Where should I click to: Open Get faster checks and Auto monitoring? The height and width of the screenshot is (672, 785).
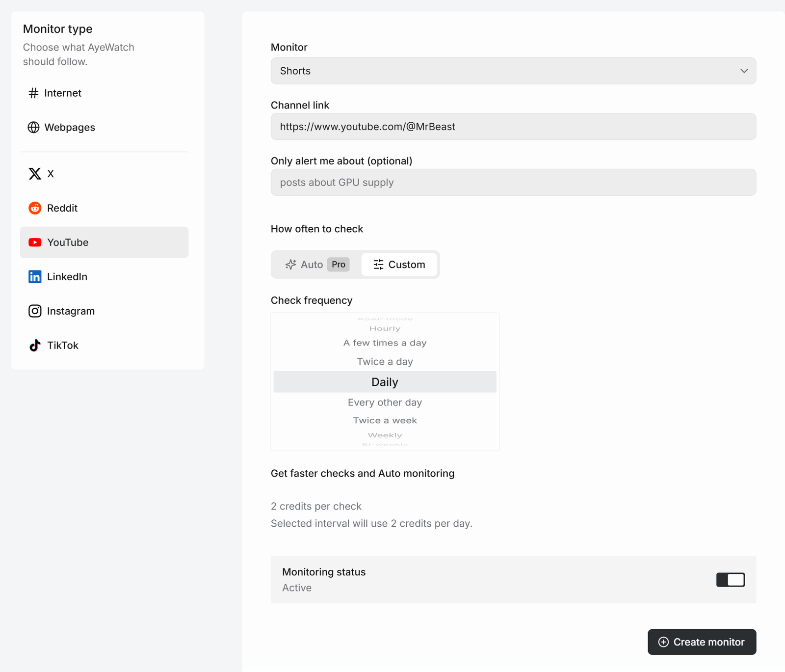pyautogui.click(x=363, y=473)
